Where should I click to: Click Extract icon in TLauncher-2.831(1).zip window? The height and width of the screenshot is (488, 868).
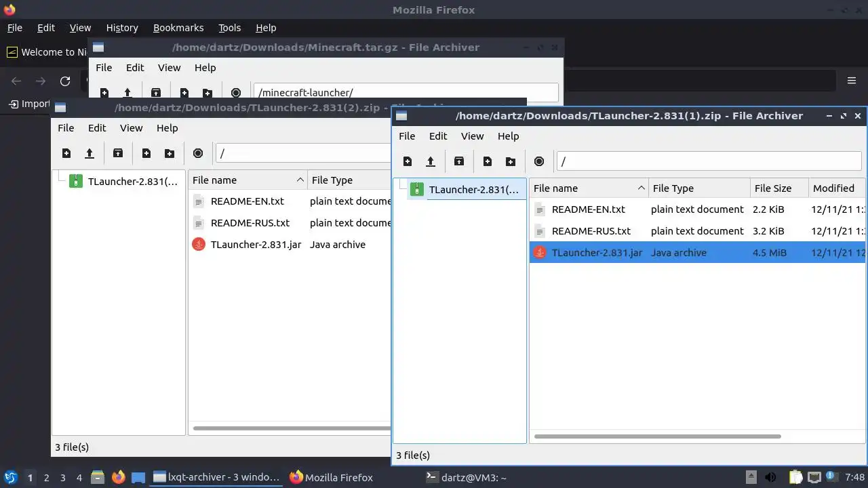pos(459,161)
